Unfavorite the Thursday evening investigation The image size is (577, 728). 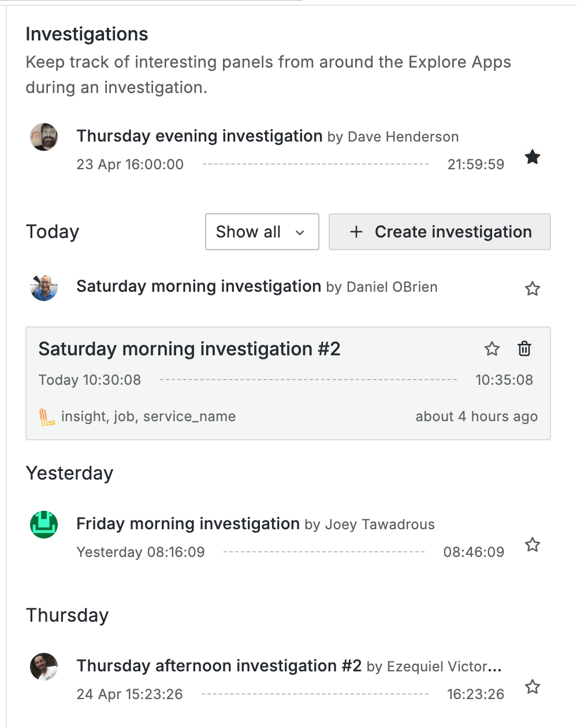tap(532, 157)
